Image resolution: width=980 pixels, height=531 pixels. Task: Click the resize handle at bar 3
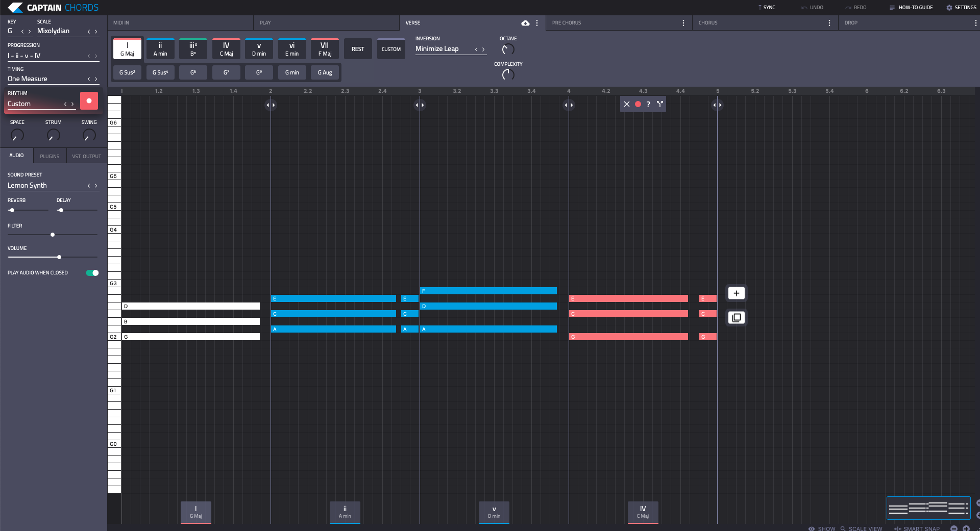(420, 105)
